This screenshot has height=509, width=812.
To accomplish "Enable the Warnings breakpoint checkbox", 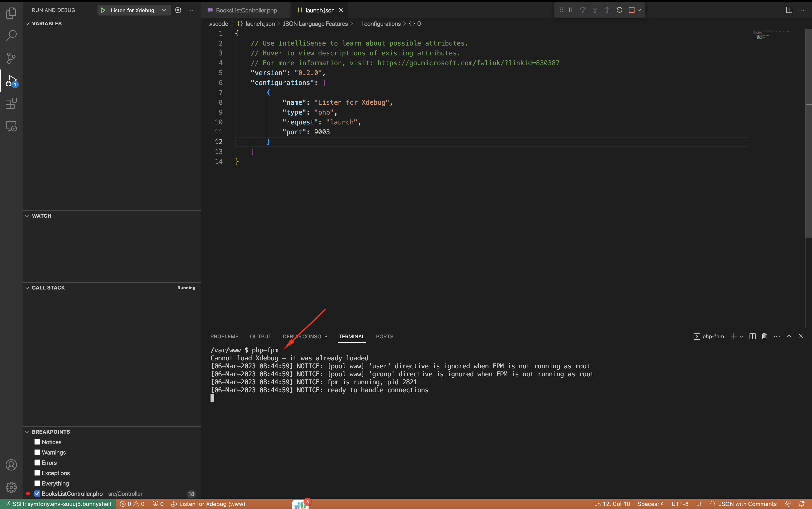I will (37, 452).
